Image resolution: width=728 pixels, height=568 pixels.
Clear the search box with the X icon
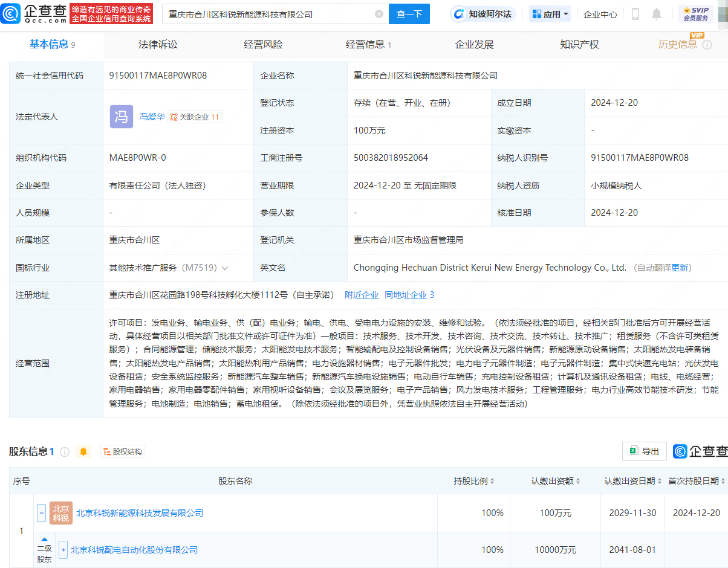click(379, 14)
